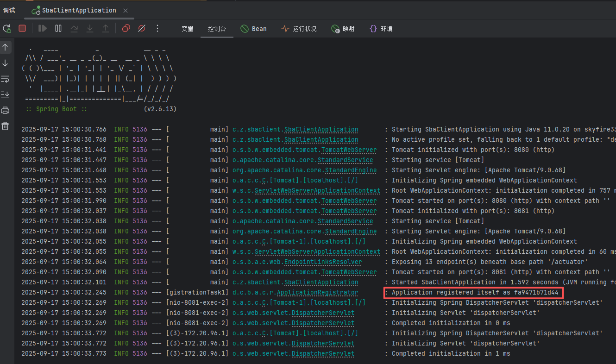Click the '(v2.6.13)' version text
This screenshot has width=616, height=364.
tap(160, 109)
